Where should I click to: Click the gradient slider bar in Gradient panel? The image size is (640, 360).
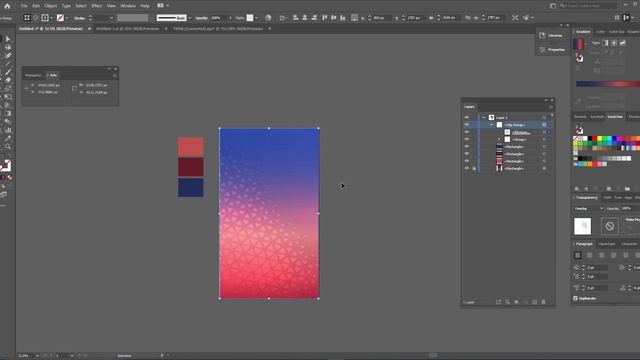tap(608, 84)
